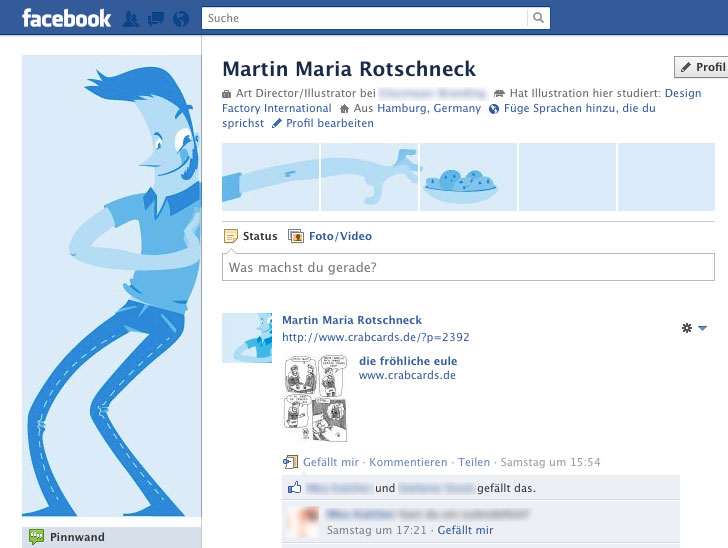This screenshot has height=548, width=728.
Task: Open photo thumbnail with cookie plate
Action: 468,177
